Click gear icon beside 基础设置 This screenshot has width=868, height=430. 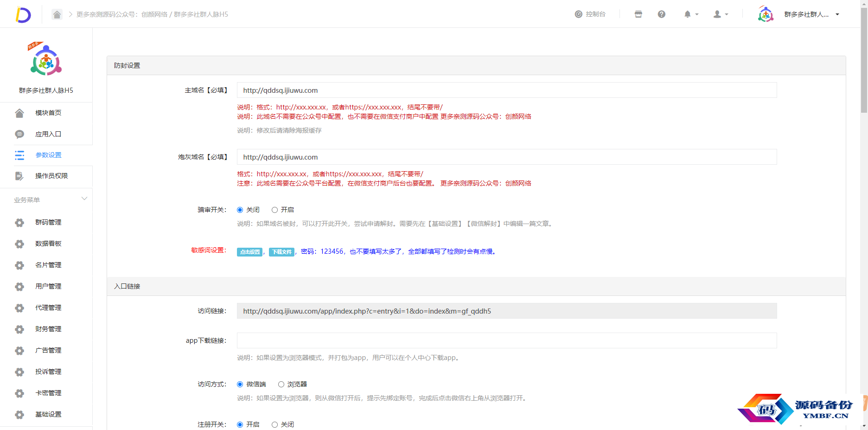click(x=19, y=415)
